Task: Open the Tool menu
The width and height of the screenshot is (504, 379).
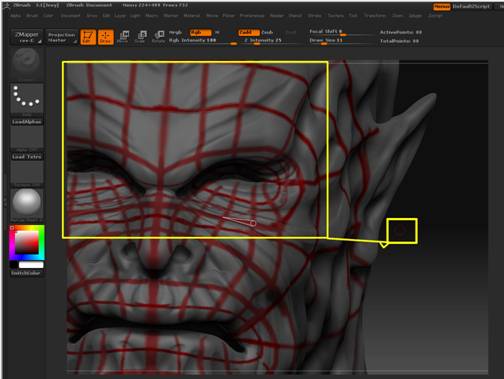Action: tap(353, 15)
